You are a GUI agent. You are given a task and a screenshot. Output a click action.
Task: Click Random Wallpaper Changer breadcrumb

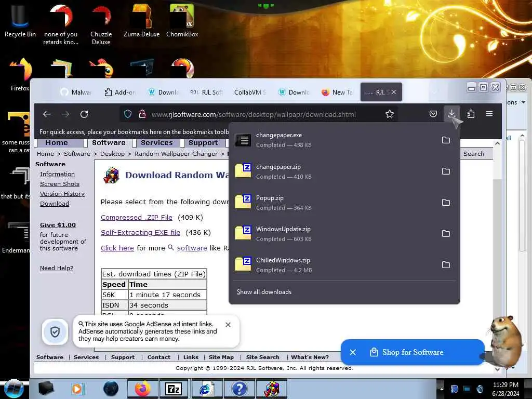click(x=176, y=154)
